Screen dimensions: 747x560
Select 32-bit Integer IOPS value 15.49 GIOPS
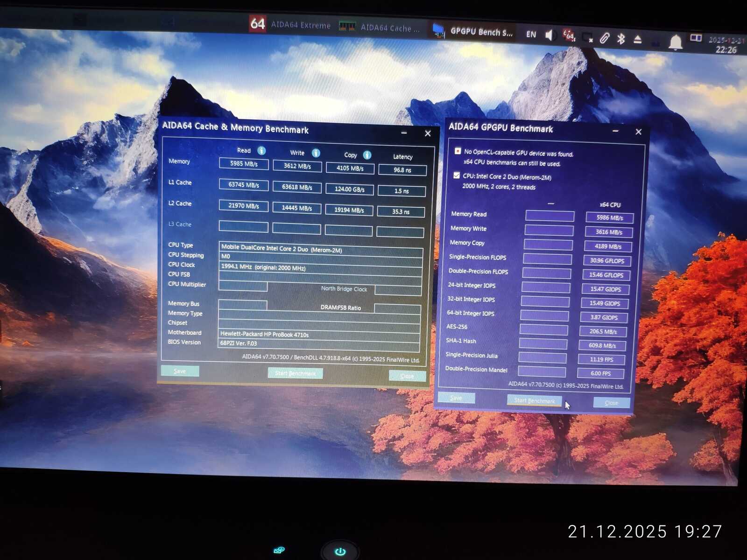605,303
